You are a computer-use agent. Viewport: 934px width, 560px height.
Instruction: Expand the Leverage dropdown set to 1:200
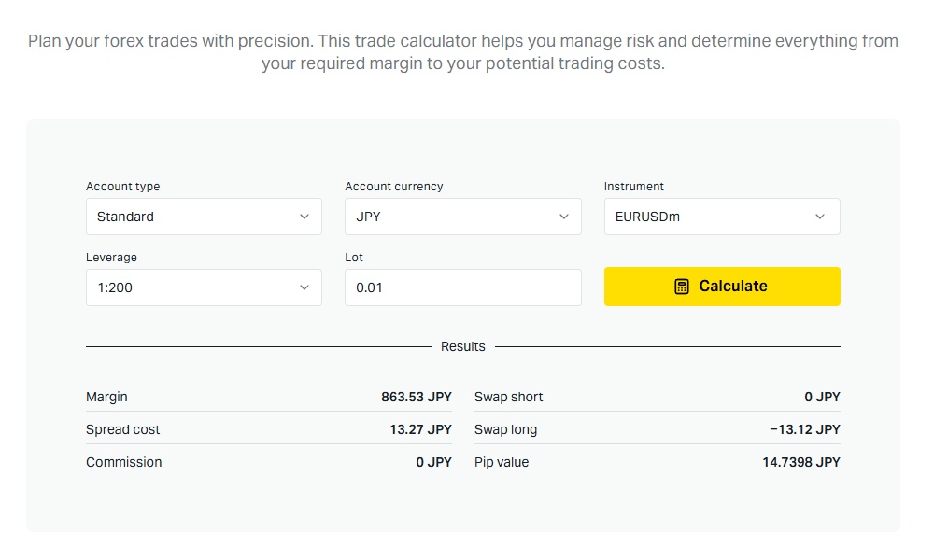(203, 287)
